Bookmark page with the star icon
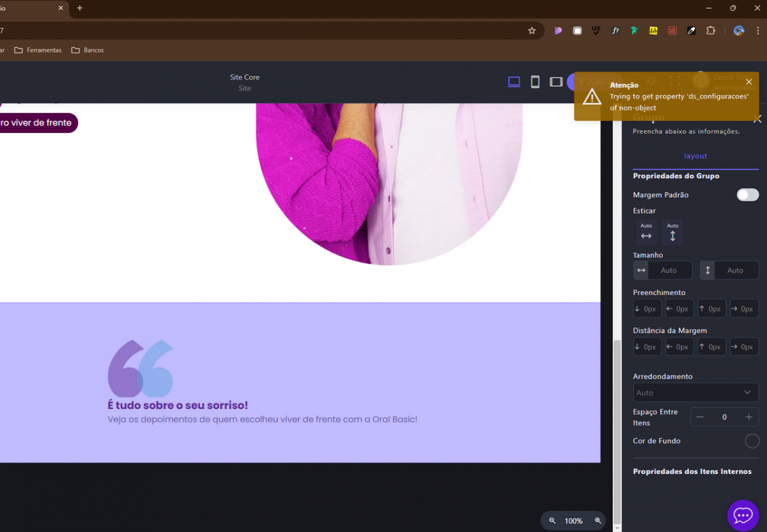Viewport: 767px width, 532px height. [x=532, y=31]
